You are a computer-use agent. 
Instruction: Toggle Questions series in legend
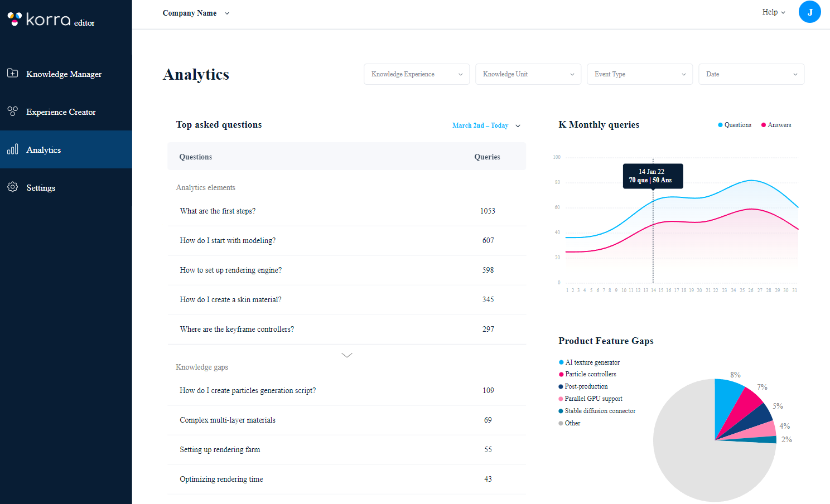735,125
